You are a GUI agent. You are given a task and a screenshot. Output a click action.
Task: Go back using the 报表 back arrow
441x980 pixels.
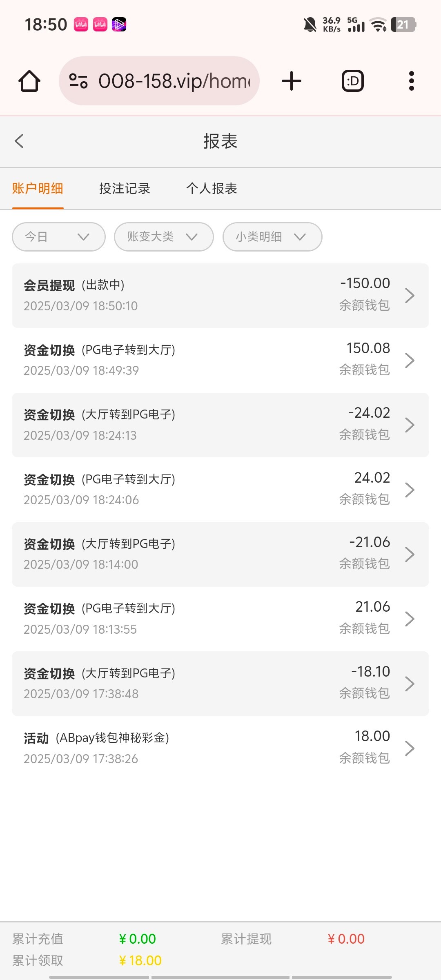(x=19, y=141)
